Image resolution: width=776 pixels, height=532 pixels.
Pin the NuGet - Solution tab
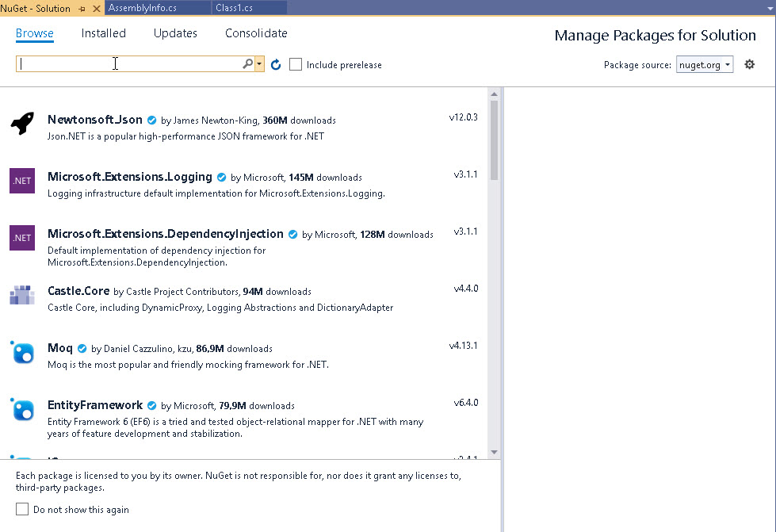click(x=82, y=9)
